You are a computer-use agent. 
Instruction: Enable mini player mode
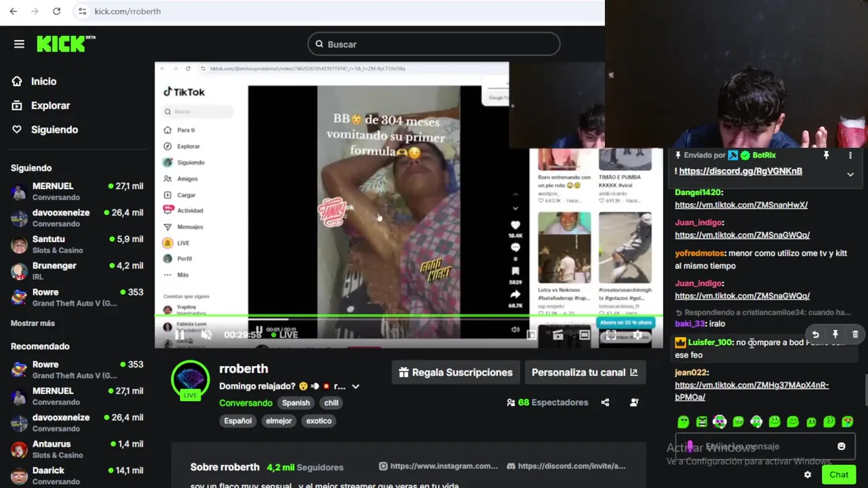point(532,335)
